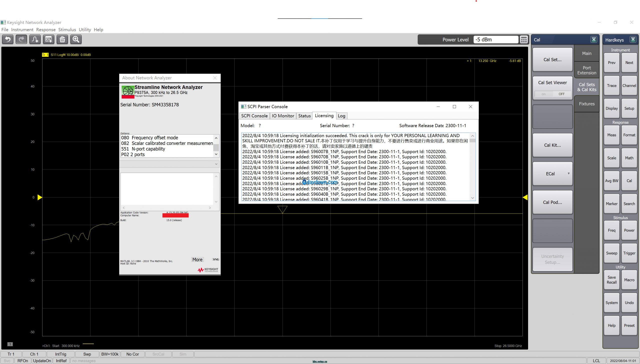Click the licensing log scrollbar thumb

pyautogui.click(x=472, y=140)
